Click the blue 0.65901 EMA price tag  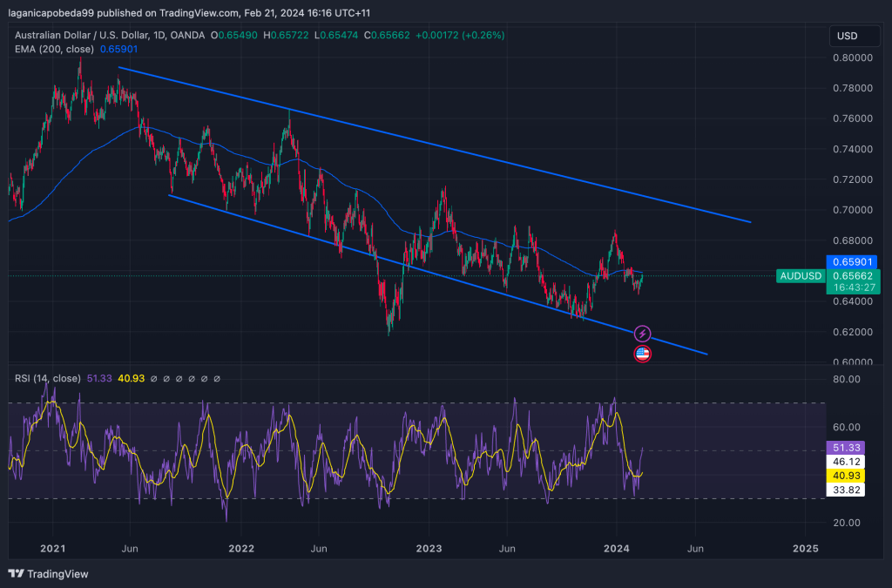[x=853, y=261]
